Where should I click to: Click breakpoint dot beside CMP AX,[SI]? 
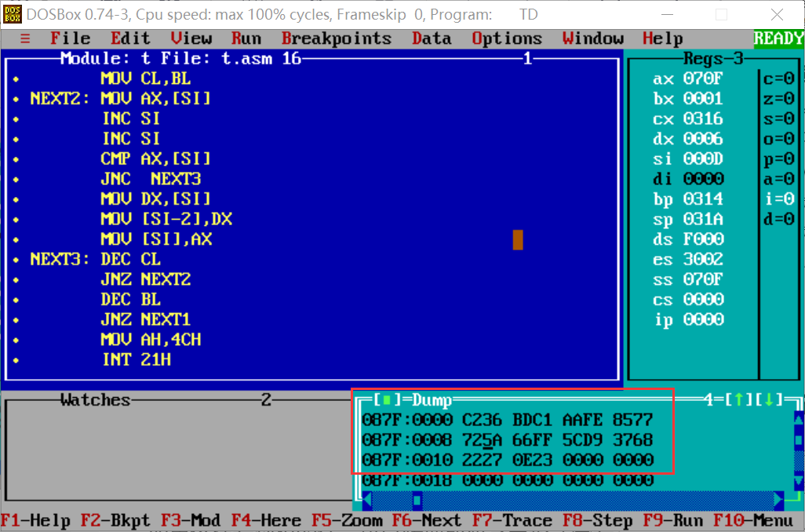click(16, 159)
